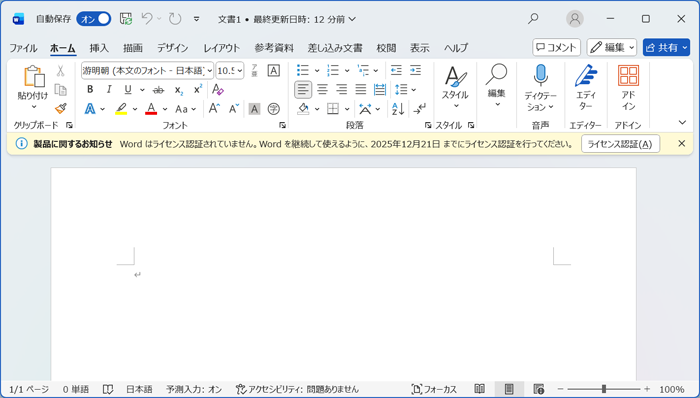The image size is (700, 398).
Task: Click the Cut scissors icon
Action: (60, 70)
